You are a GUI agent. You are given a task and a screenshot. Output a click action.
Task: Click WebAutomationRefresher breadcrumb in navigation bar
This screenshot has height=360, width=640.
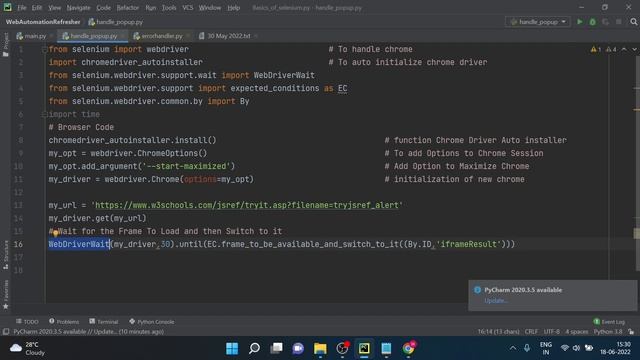pyautogui.click(x=43, y=22)
